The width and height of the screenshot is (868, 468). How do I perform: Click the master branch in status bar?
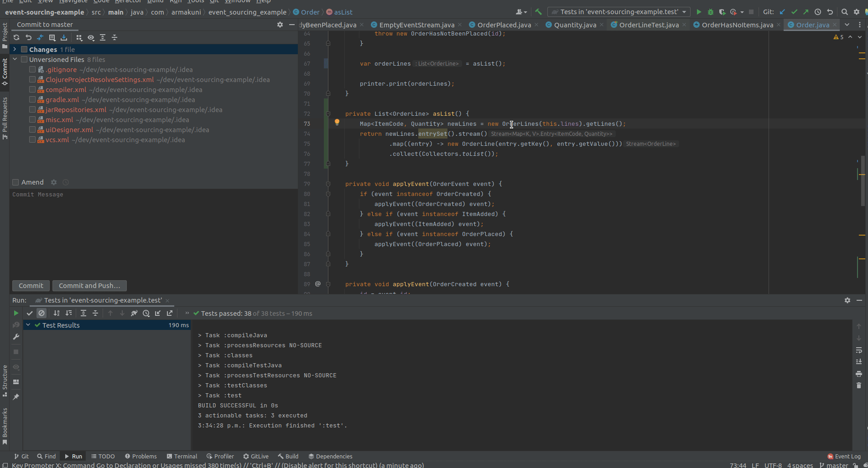pos(834,465)
